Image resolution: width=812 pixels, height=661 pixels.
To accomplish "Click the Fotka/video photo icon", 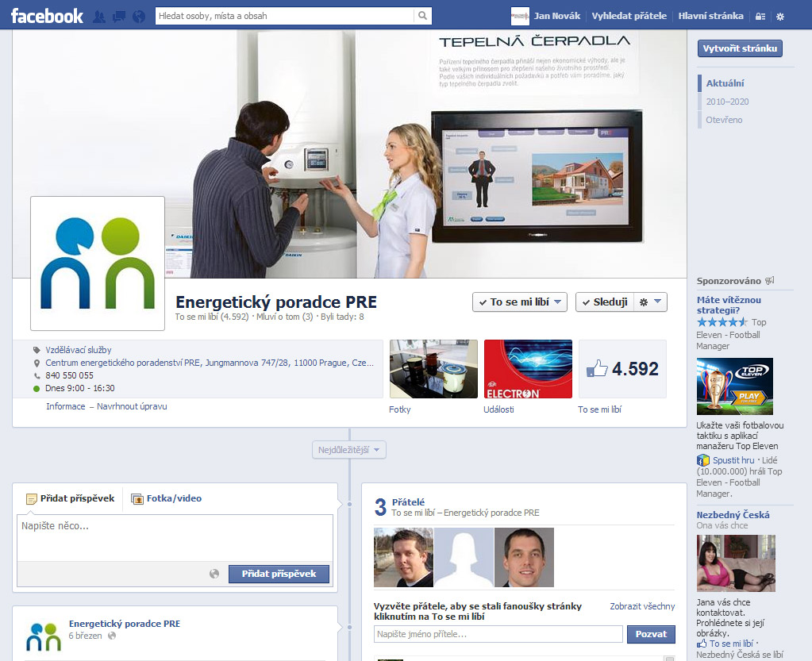I will click(137, 499).
